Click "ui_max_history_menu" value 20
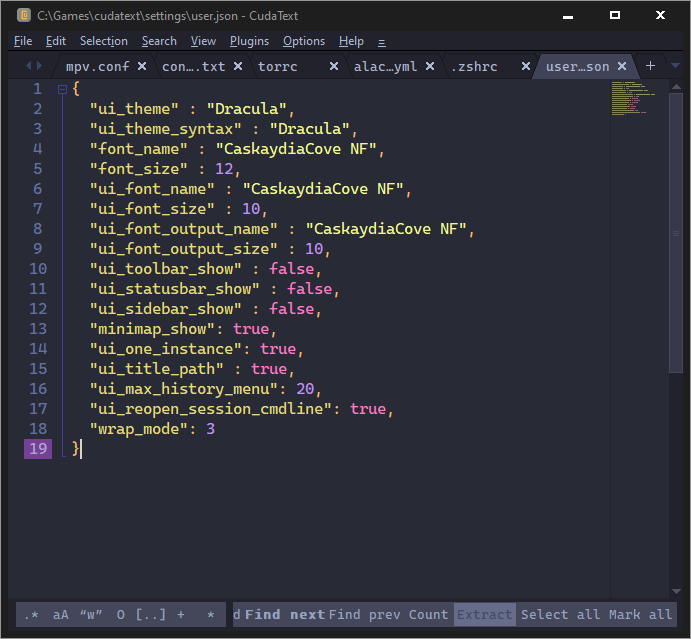 (x=305, y=389)
